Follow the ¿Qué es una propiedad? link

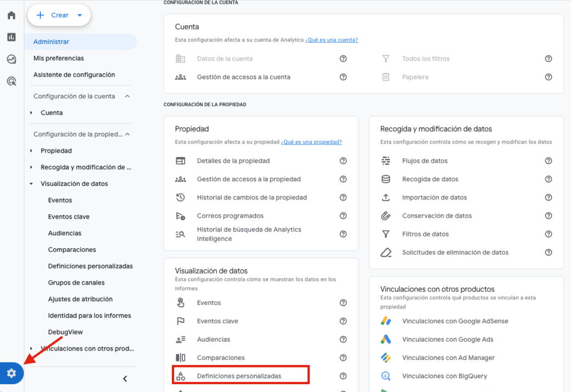coord(312,142)
